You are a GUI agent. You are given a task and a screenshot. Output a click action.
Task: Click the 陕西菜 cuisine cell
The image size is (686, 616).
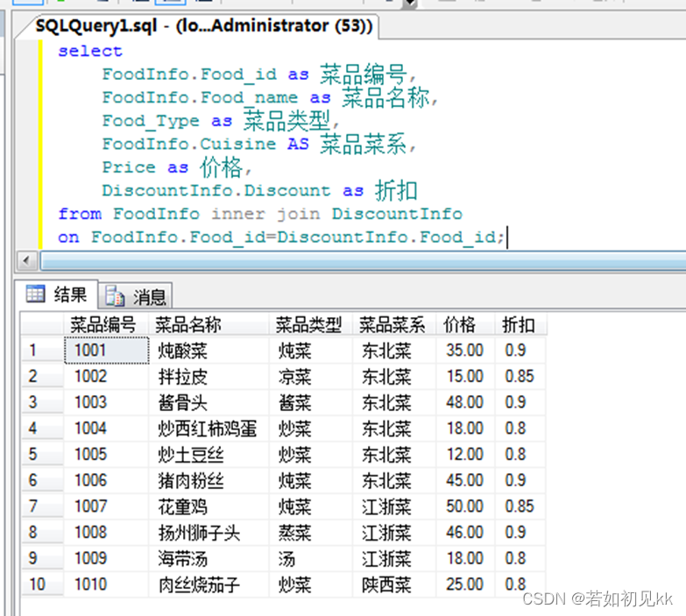tap(394, 584)
